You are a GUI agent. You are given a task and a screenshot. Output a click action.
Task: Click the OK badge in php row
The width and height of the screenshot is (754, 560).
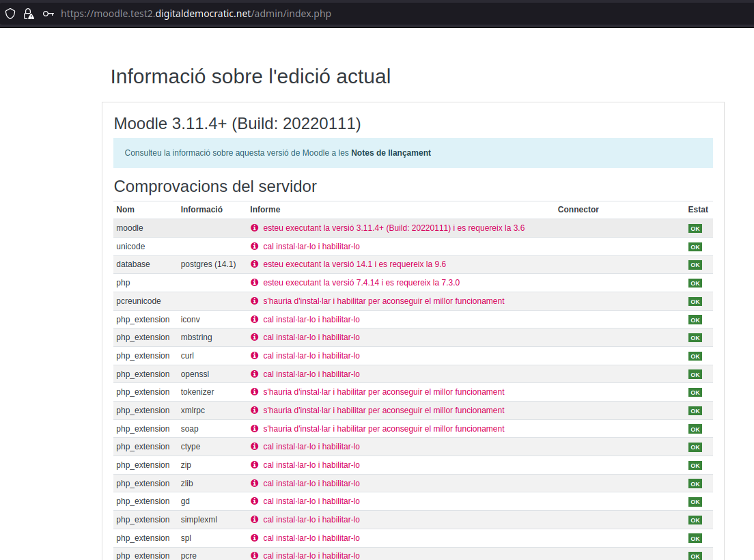[x=695, y=283]
